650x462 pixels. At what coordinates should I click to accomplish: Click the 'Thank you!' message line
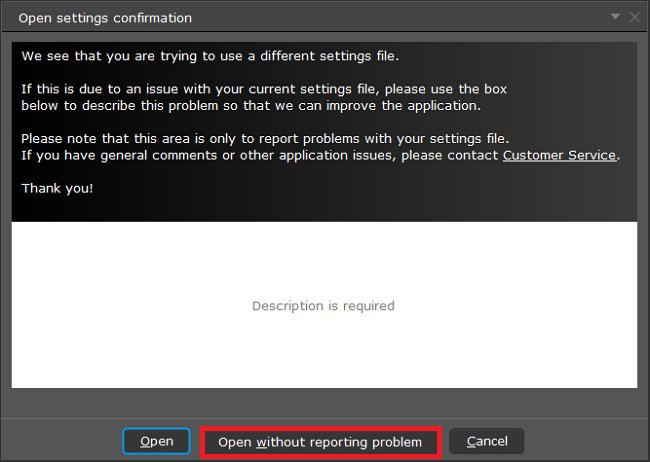tap(57, 188)
